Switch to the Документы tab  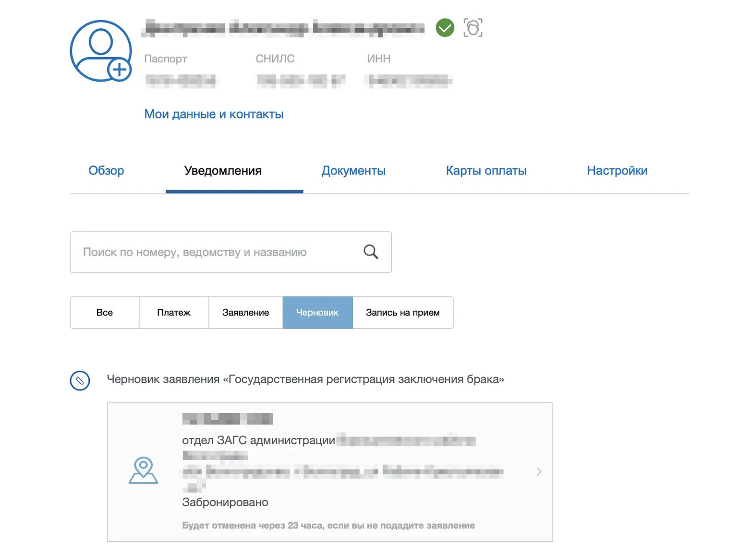[353, 170]
